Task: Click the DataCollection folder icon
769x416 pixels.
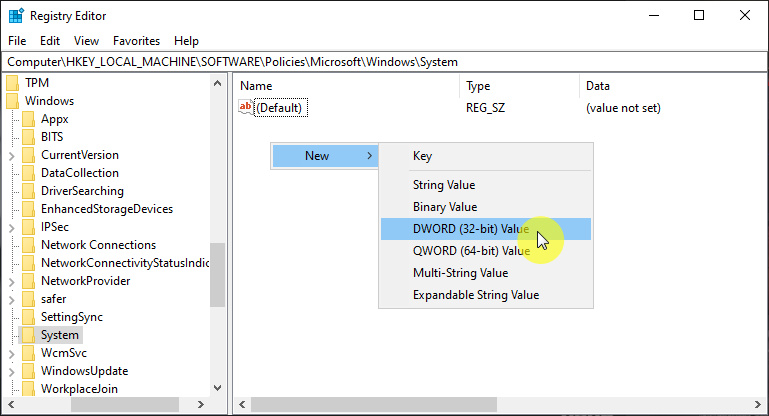Action: click(x=29, y=173)
